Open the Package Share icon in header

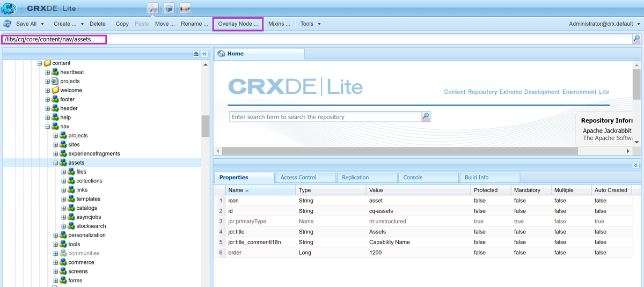[x=185, y=8]
